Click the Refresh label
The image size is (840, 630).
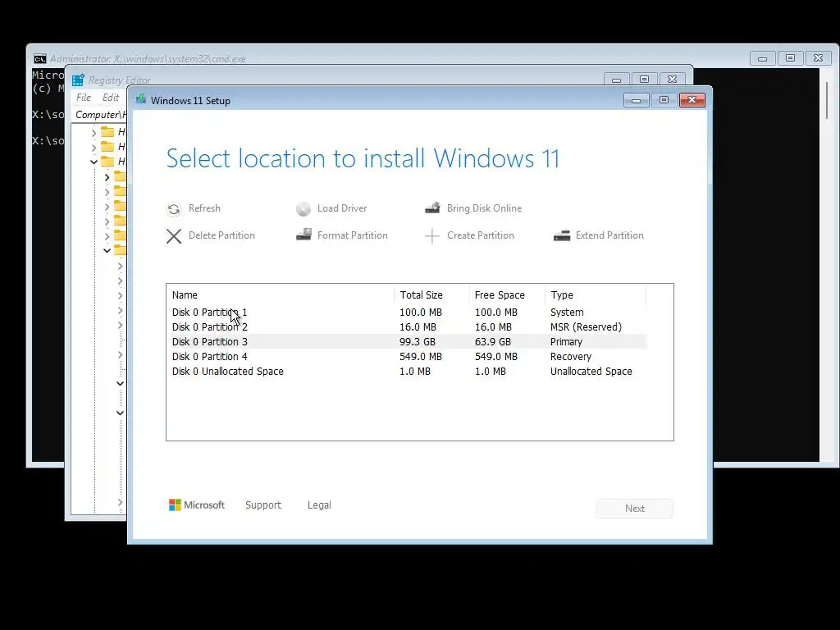[204, 208]
